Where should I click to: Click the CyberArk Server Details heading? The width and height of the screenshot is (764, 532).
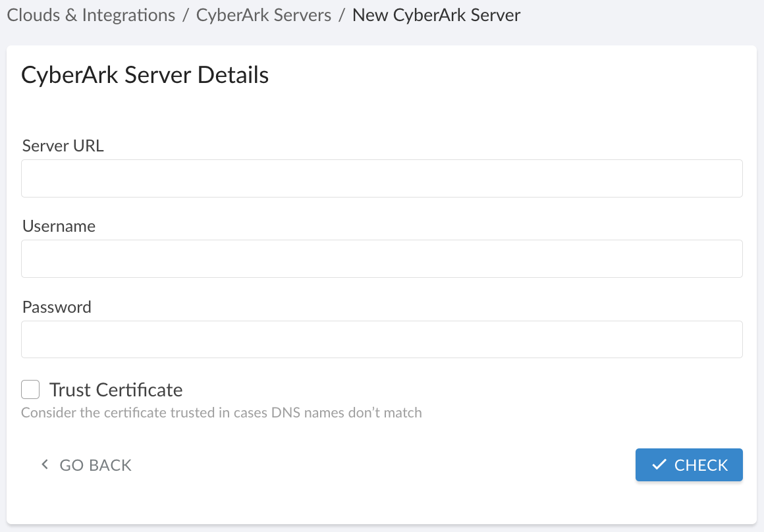(145, 74)
